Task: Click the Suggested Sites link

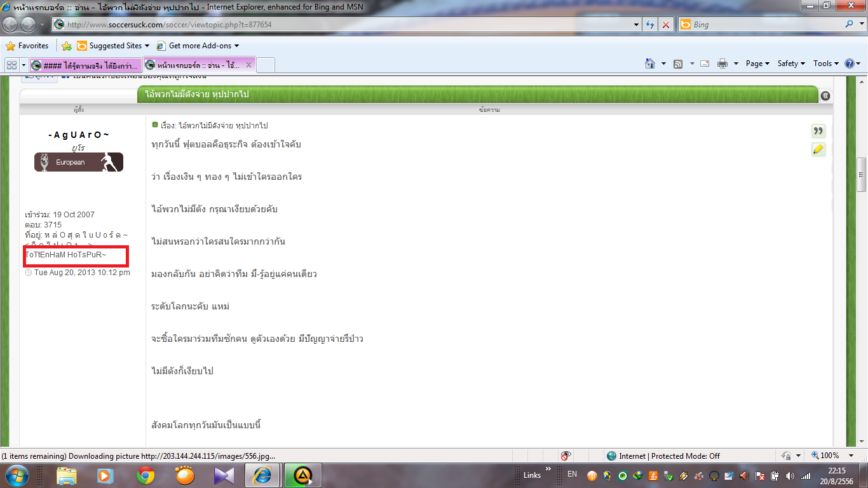Action: [x=115, y=46]
